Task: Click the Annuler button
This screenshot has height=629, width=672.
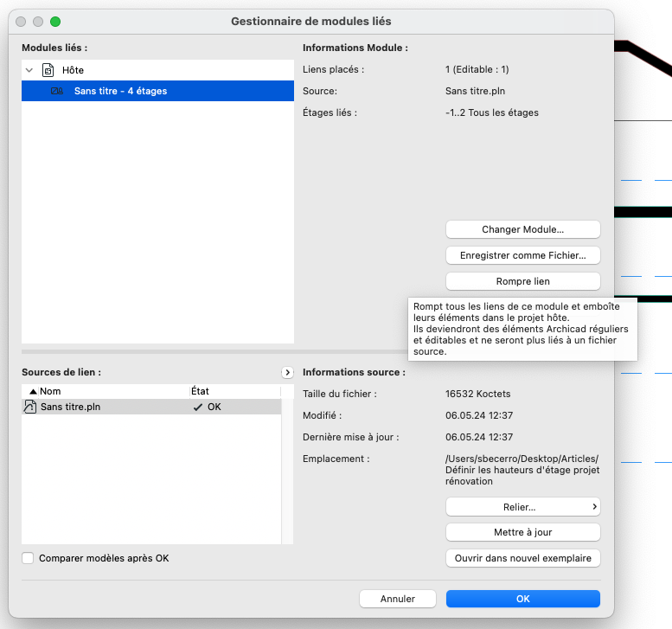Action: point(398,599)
